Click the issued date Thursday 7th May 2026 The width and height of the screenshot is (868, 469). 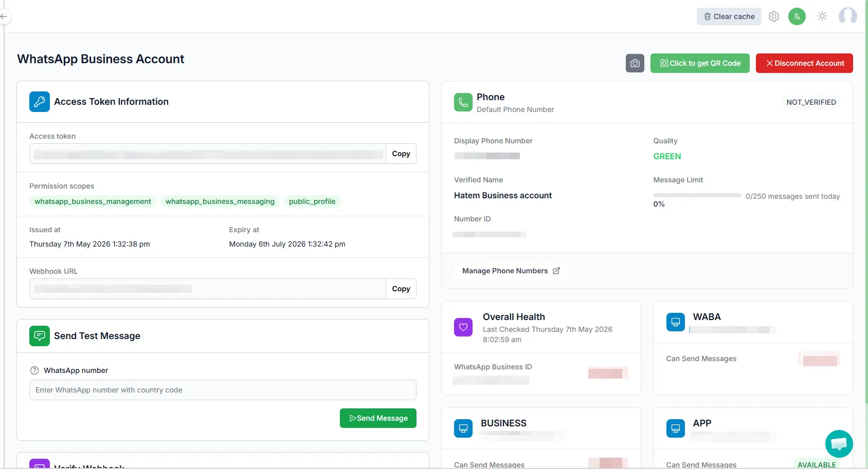coord(89,244)
